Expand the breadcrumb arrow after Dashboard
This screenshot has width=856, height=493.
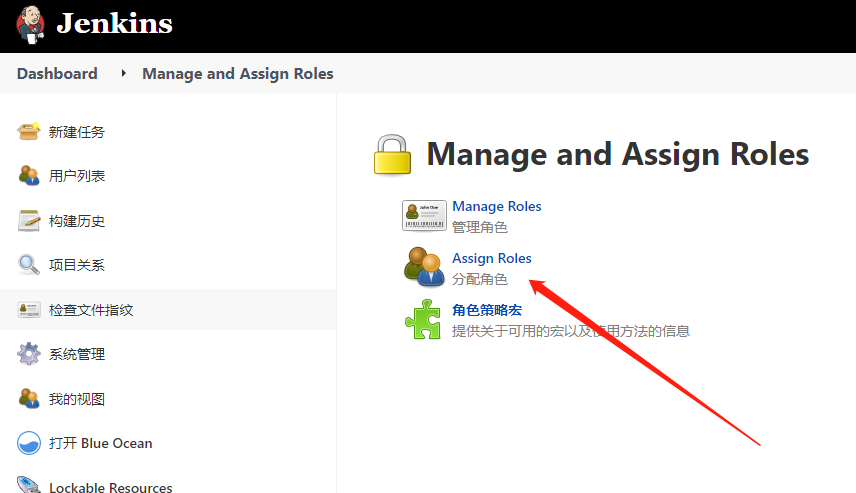point(123,73)
